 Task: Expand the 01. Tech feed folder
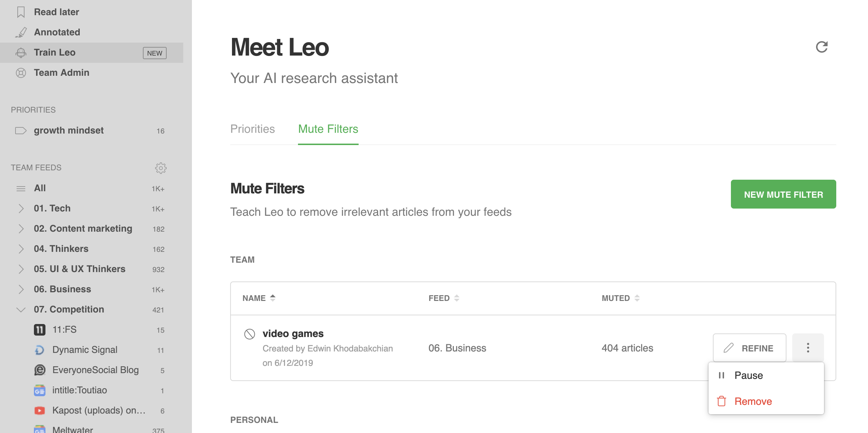point(21,208)
